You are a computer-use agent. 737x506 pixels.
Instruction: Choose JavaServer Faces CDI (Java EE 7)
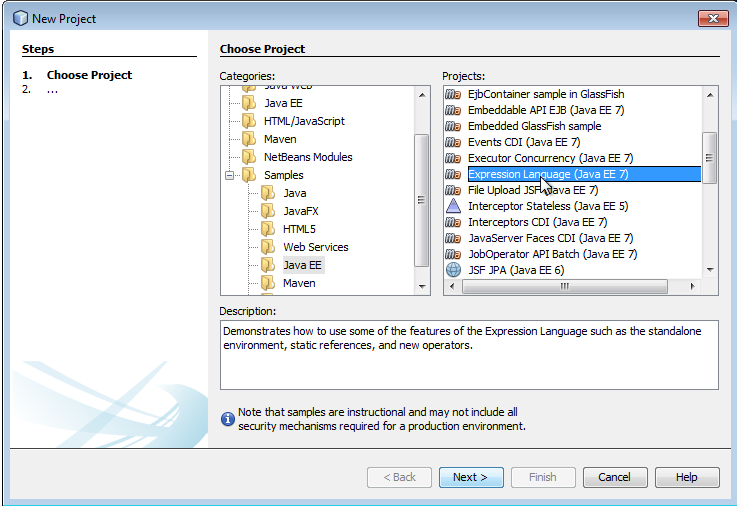tap(550, 238)
